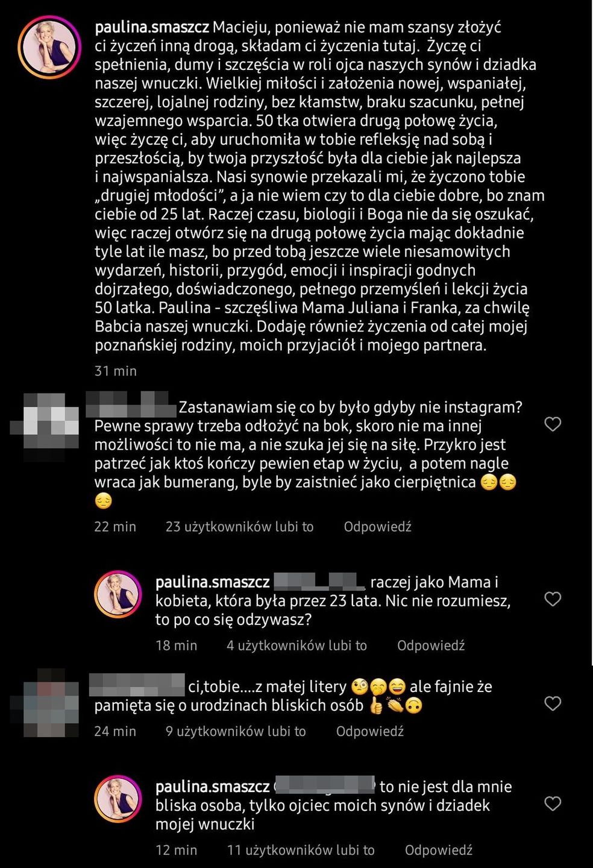Viewport: 593px width, 868px height.
Task: View '23 użytkowników lubi to' likes list
Action: click(x=240, y=527)
